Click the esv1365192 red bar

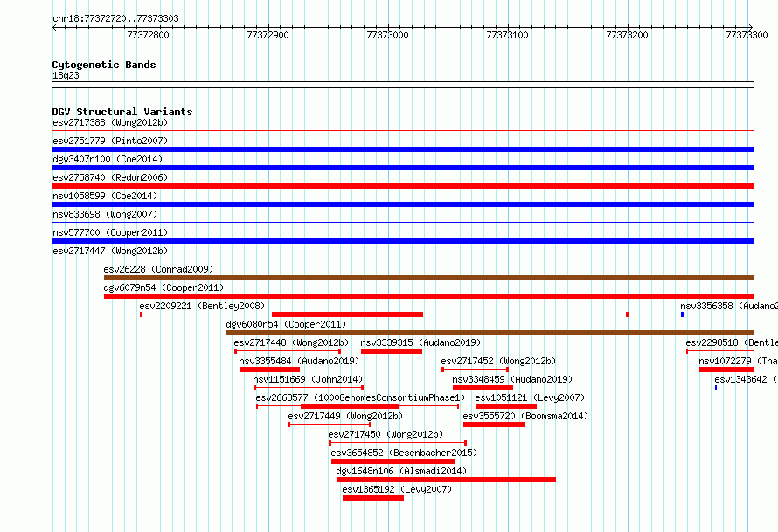373,498
